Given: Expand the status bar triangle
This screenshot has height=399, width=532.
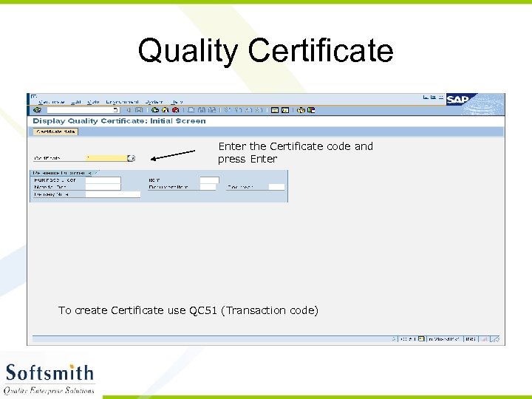Looking at the screenshot, I should 394,338.
